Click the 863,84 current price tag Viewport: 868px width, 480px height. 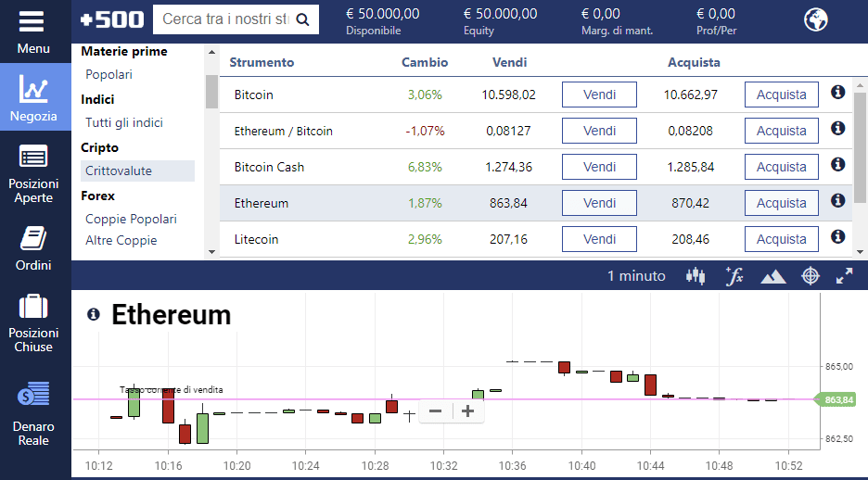[x=836, y=399]
